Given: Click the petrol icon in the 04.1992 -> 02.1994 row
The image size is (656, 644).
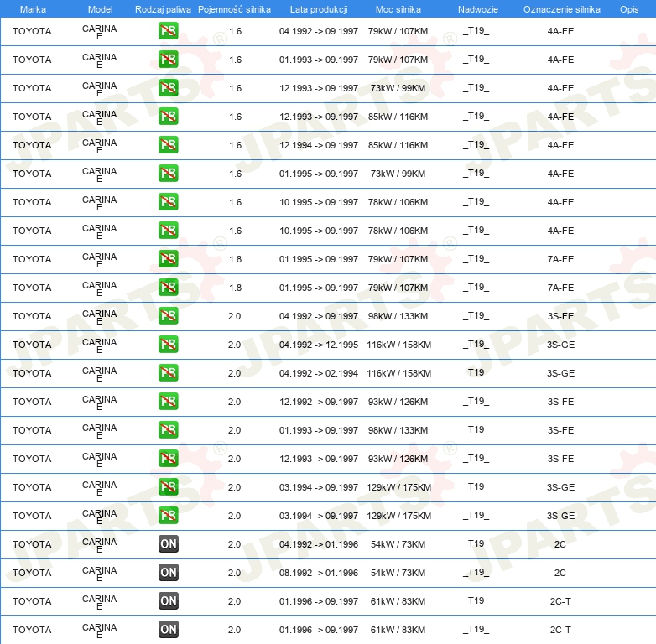Looking at the screenshot, I should [x=168, y=372].
